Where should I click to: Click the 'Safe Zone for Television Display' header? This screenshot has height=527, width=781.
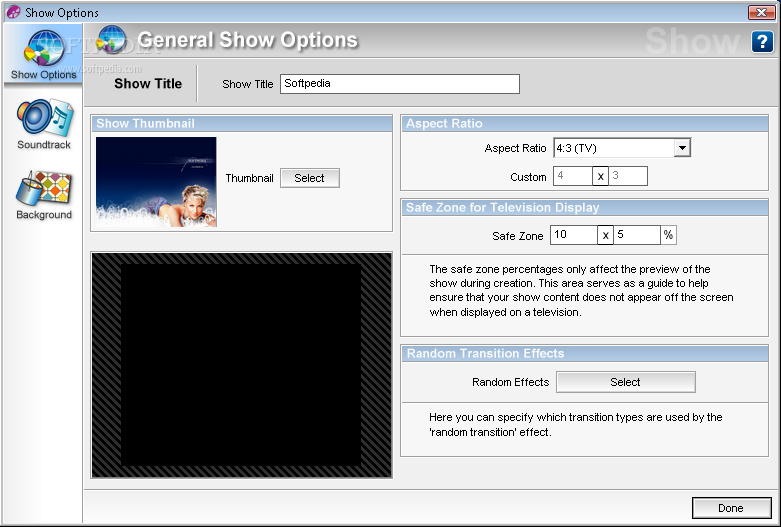pos(585,208)
